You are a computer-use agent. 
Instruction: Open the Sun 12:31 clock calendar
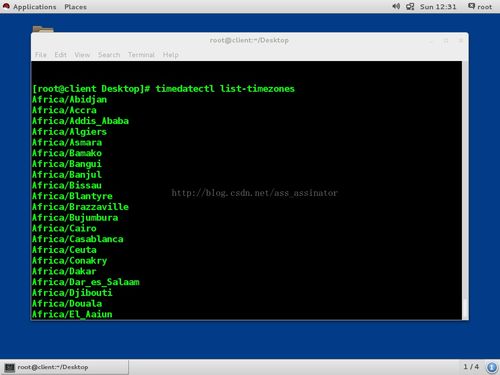coord(438,7)
